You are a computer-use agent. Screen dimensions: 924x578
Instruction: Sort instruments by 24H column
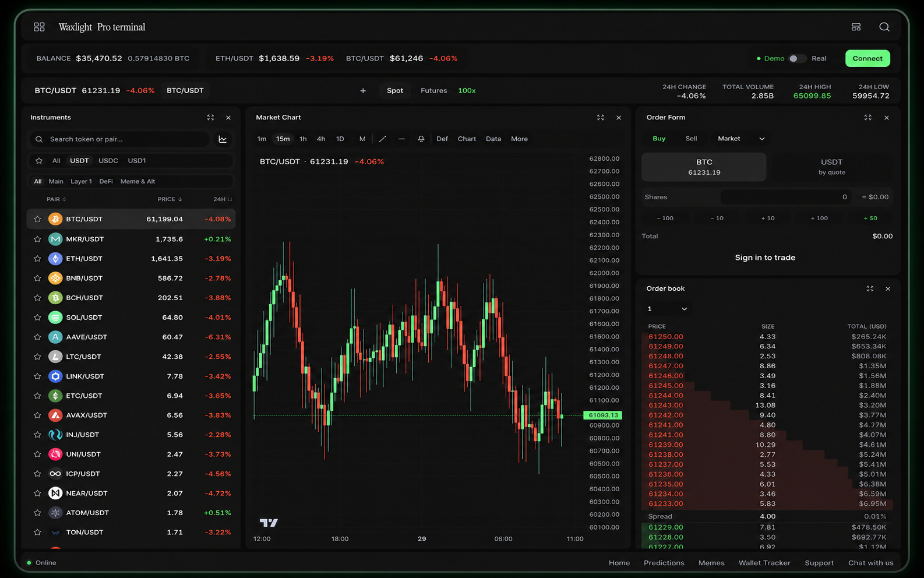coord(223,199)
